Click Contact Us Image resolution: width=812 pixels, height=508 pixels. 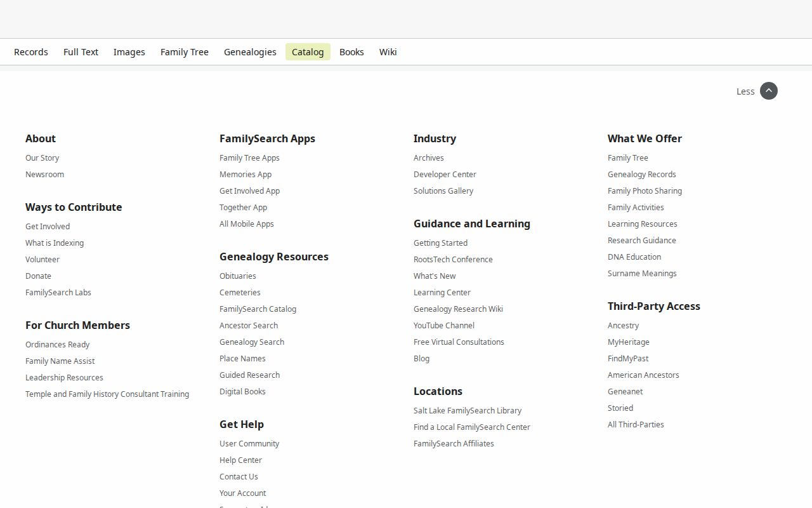pos(239,476)
